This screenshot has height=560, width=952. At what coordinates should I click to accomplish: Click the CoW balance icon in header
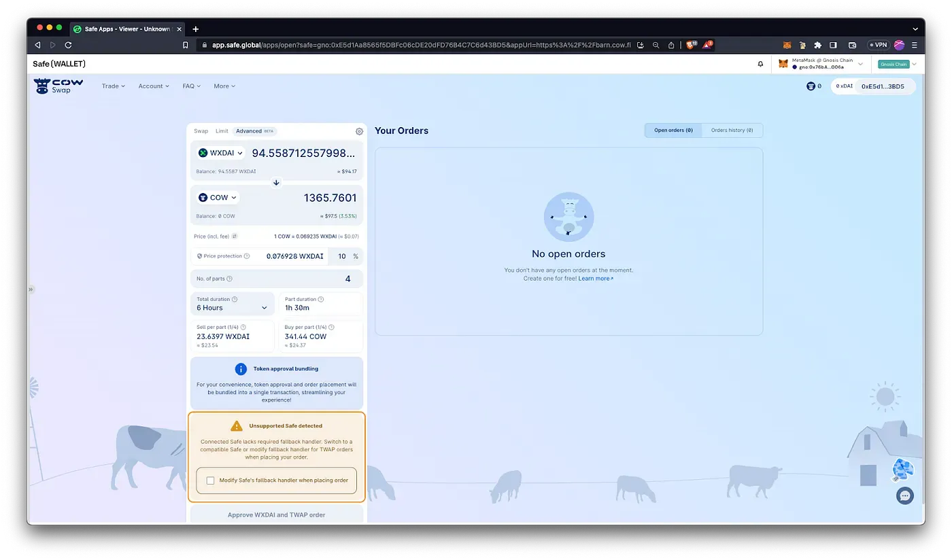[811, 86]
